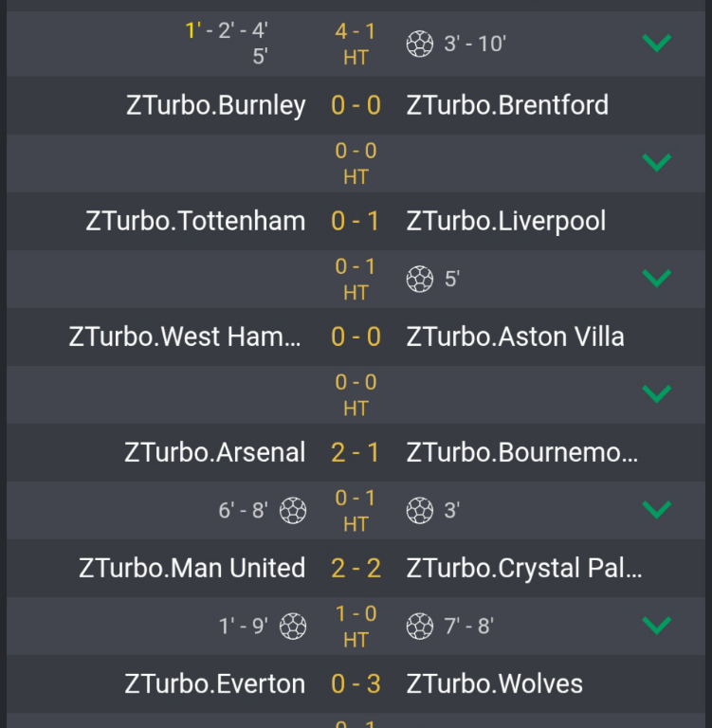Viewport: 712px width, 728px height.
Task: Click the ball icon next to Liverpool's 5' goal
Action: pyautogui.click(x=419, y=279)
